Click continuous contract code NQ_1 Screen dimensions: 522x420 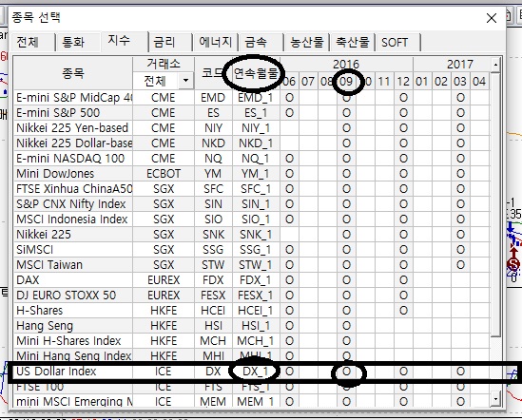(256, 159)
